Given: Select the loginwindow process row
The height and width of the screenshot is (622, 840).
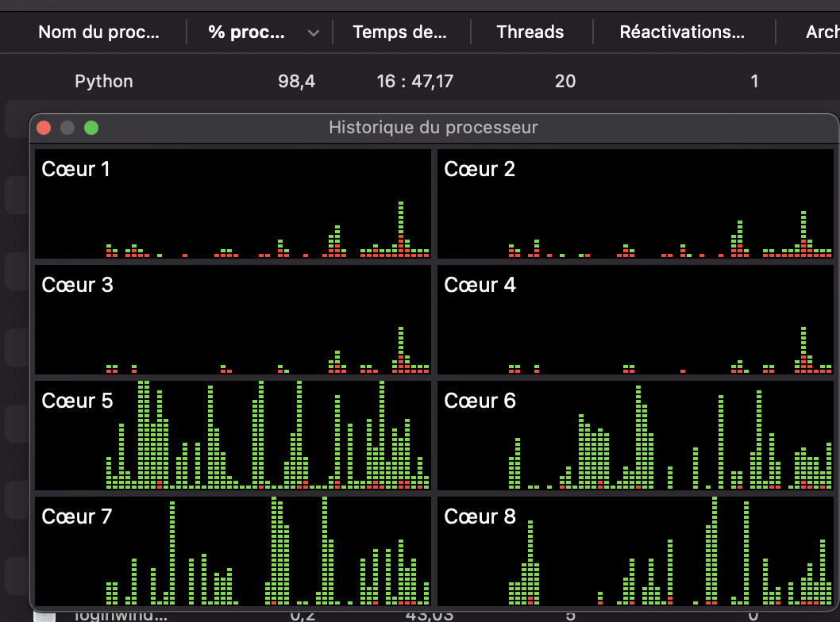Looking at the screenshot, I should point(420,616).
